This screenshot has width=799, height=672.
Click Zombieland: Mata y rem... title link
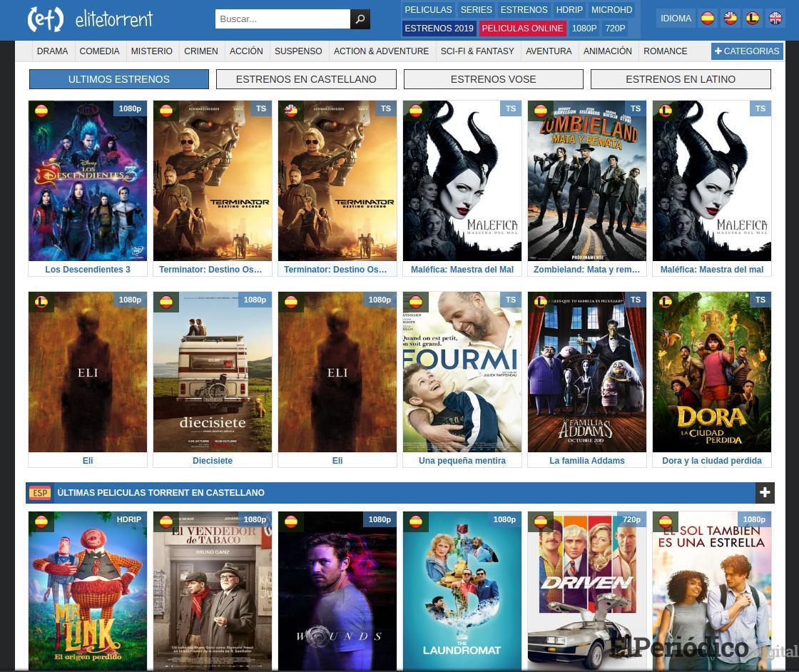tap(587, 270)
